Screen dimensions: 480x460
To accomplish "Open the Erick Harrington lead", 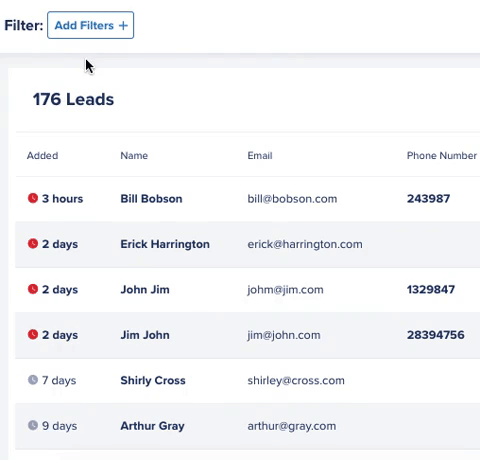I will tap(165, 244).
